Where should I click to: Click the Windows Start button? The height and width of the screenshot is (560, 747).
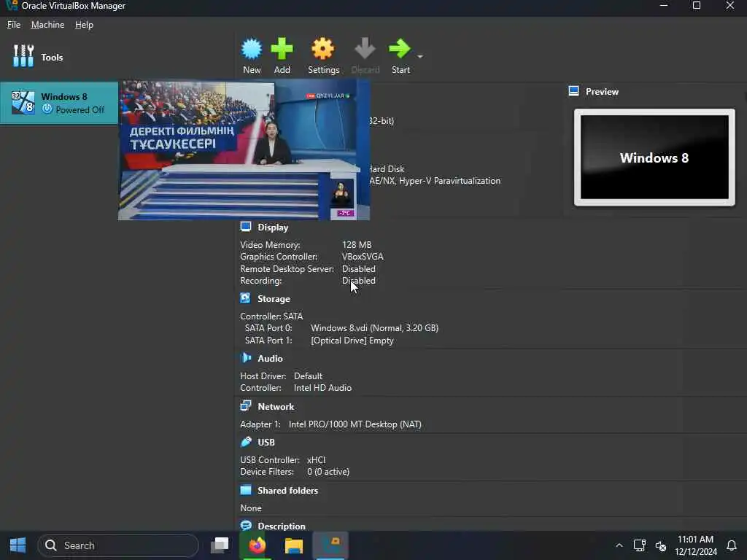coord(18,545)
